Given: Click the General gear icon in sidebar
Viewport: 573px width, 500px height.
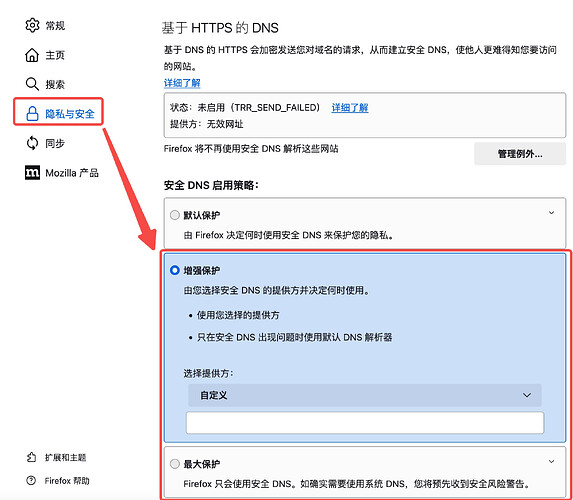Looking at the screenshot, I should pyautogui.click(x=32, y=26).
